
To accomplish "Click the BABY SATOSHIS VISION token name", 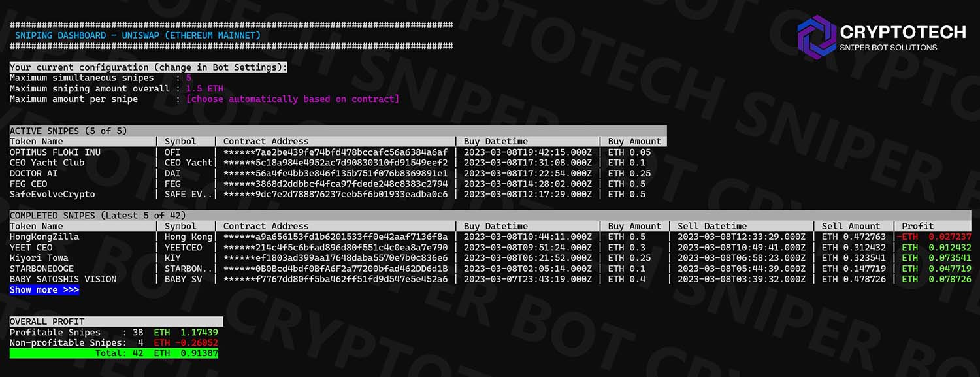I will tap(63, 279).
